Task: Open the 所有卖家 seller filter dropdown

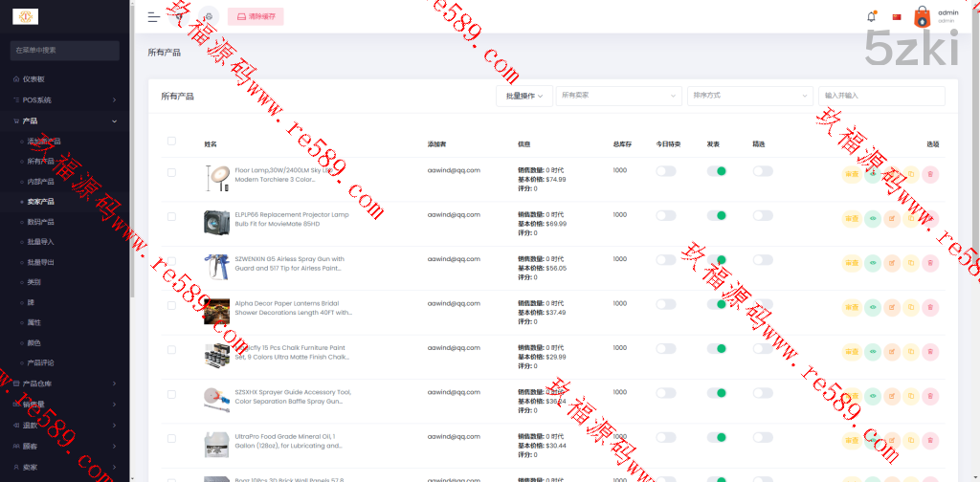Action: (x=618, y=96)
